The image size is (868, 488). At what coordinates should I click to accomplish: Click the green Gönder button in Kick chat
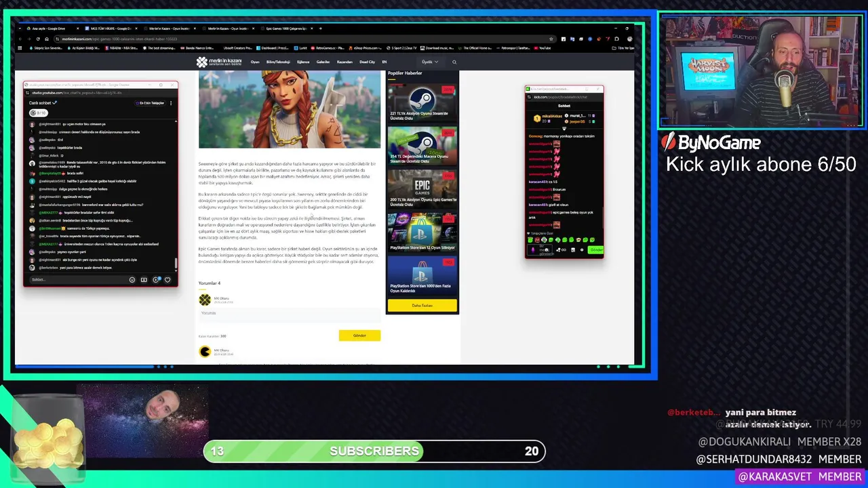point(596,249)
